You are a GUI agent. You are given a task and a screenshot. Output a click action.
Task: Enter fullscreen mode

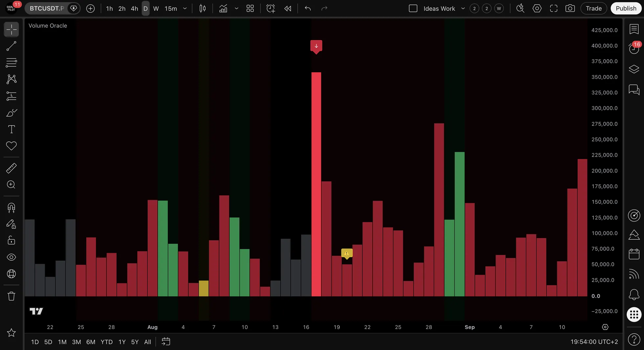point(554,9)
